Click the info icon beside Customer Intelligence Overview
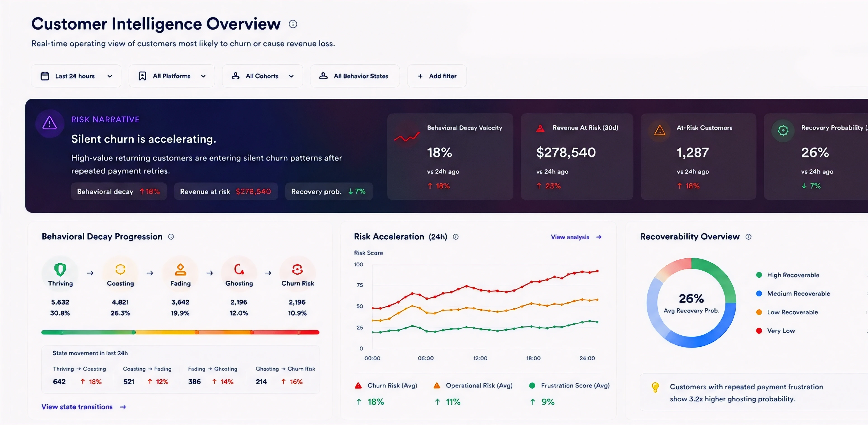The width and height of the screenshot is (868, 425). pyautogui.click(x=293, y=24)
